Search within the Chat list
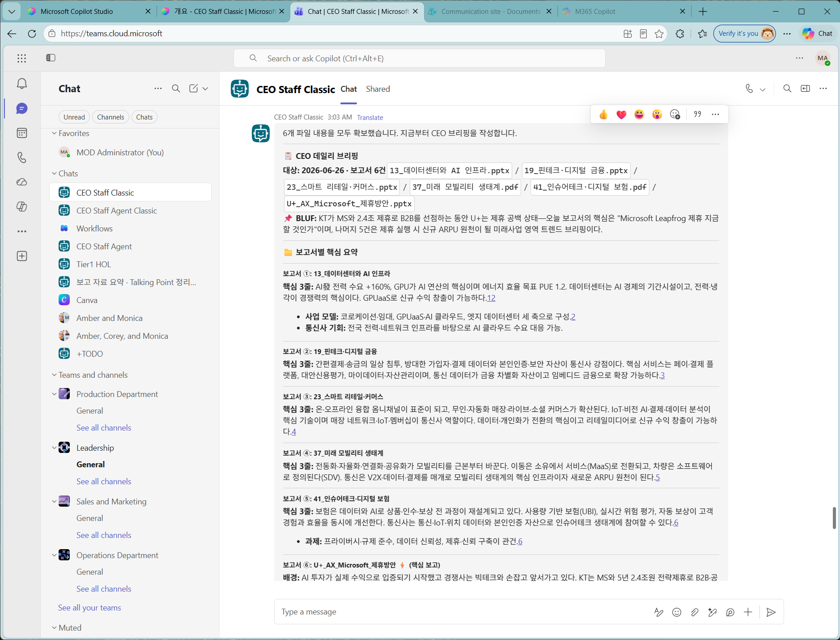This screenshot has width=840, height=640. [176, 89]
